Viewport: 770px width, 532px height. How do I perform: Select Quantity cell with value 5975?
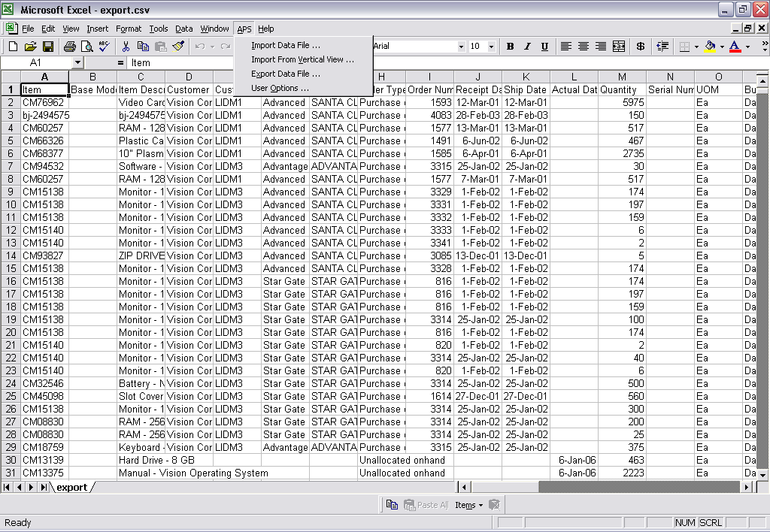[x=622, y=103]
